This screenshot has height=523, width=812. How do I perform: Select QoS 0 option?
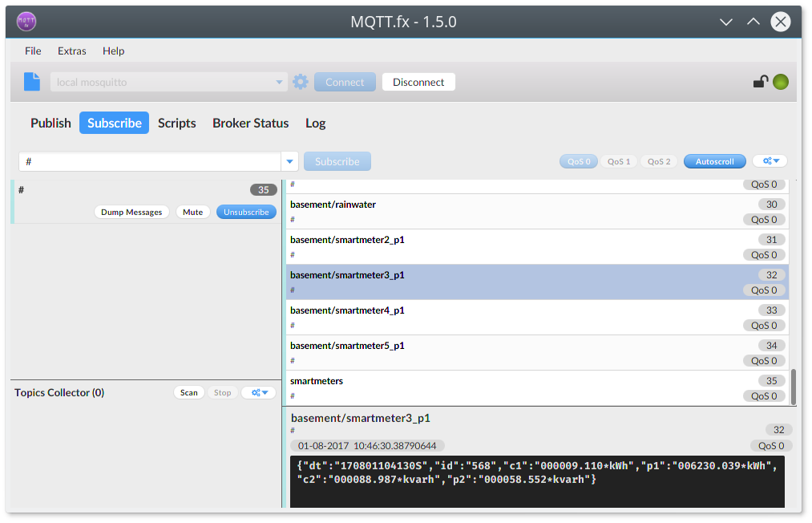[x=579, y=161]
